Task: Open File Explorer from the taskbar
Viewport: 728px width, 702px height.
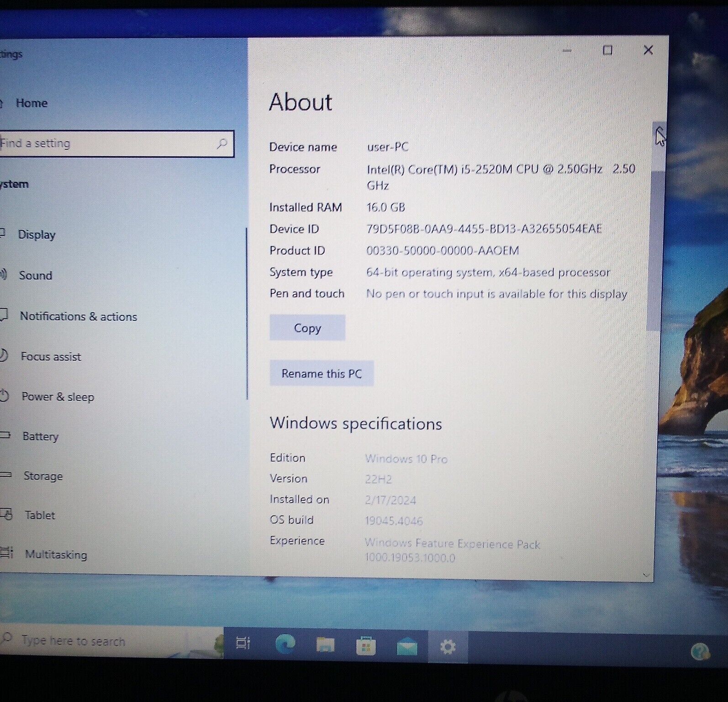Action: [x=325, y=645]
